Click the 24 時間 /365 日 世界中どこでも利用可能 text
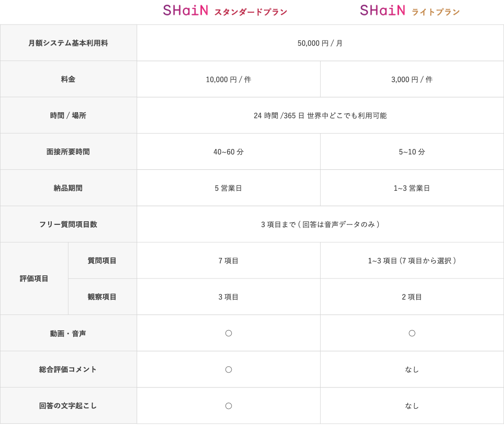 click(320, 115)
